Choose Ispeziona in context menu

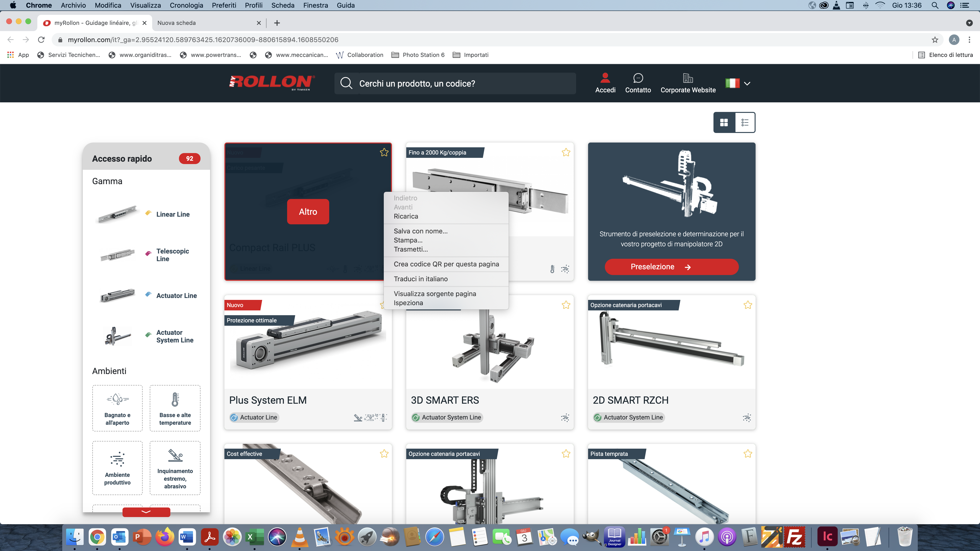408,303
